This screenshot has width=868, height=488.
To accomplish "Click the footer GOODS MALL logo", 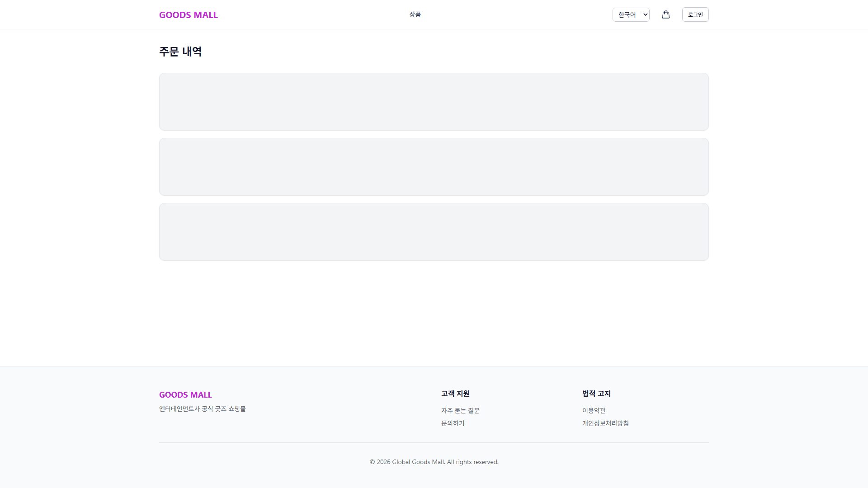I will pos(185,394).
